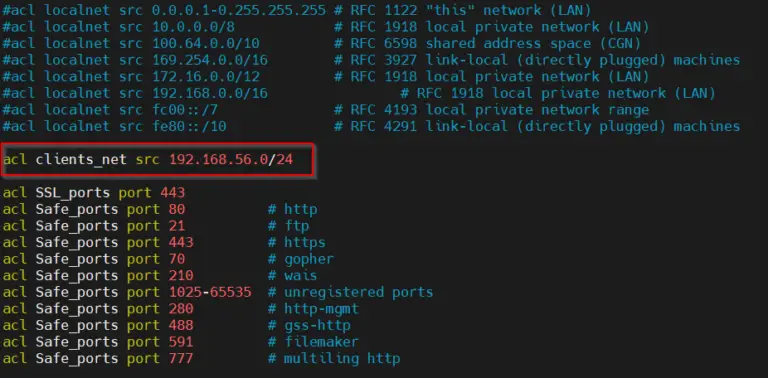Click commented localnet 10.0.0.0/8 line
Viewport: 768px width, 378px height.
tap(326, 26)
